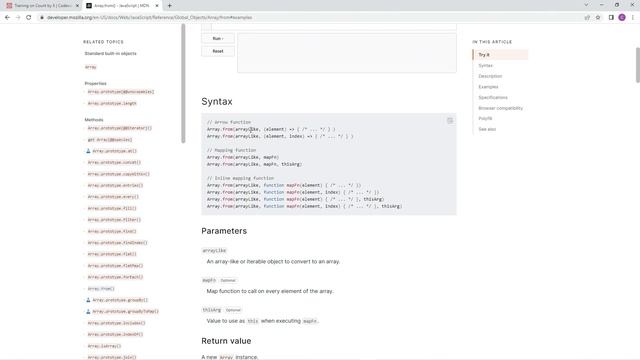640x360 pixels.
Task: Open Array.prototype.copyWithin() sidebar link
Action: pyautogui.click(x=118, y=174)
